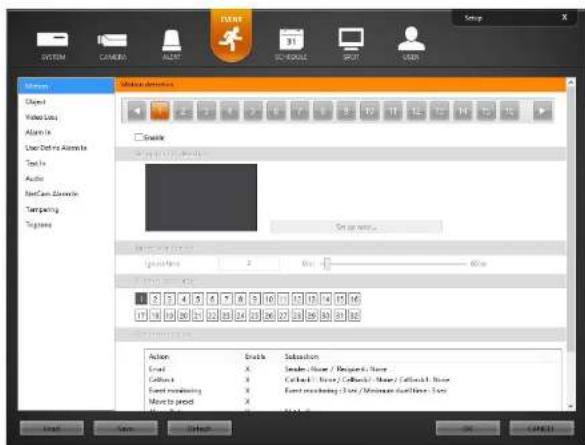Click the Setup area button
The width and height of the screenshot is (585, 445).
[x=356, y=227]
